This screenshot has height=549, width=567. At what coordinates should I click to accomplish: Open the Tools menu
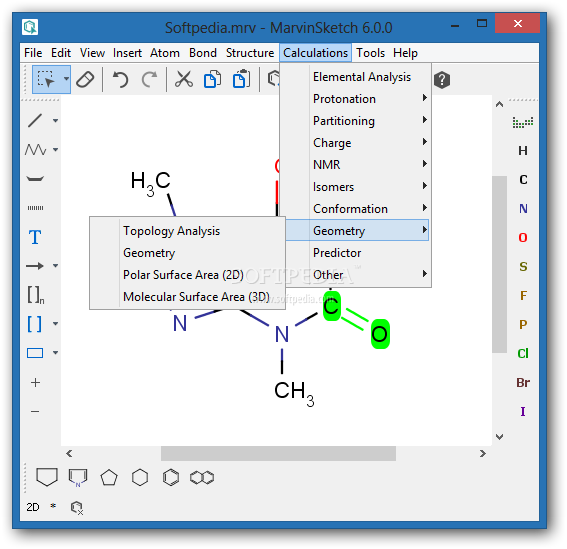[x=370, y=53]
